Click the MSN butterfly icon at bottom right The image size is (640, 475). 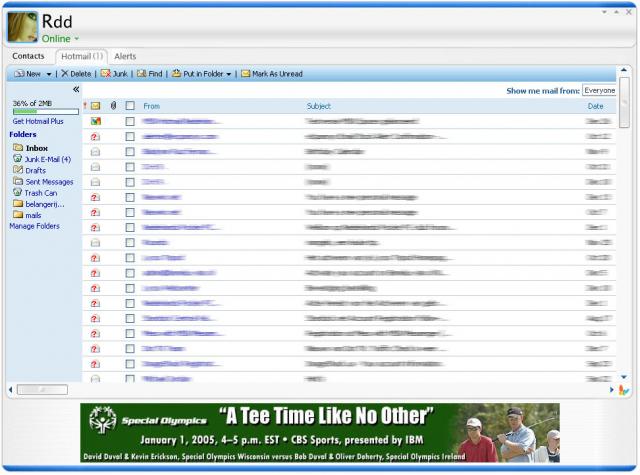coord(624,391)
